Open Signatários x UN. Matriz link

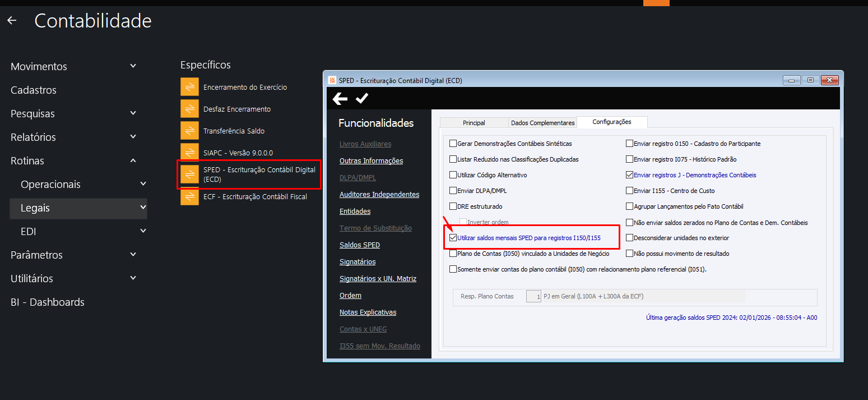pos(378,279)
